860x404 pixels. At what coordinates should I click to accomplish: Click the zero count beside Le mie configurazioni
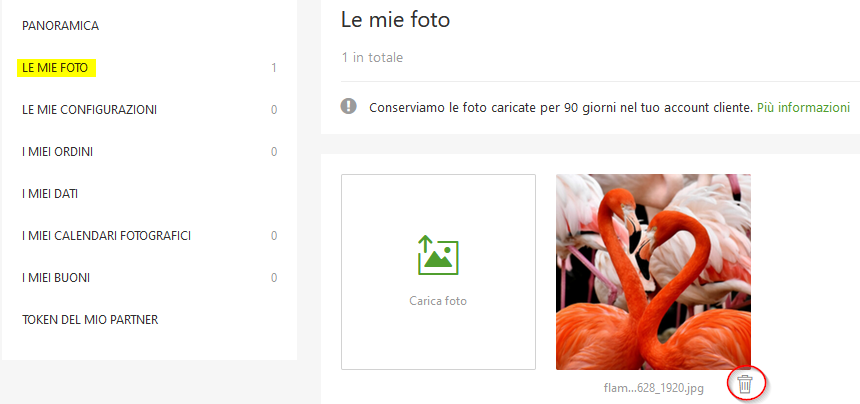click(x=274, y=110)
